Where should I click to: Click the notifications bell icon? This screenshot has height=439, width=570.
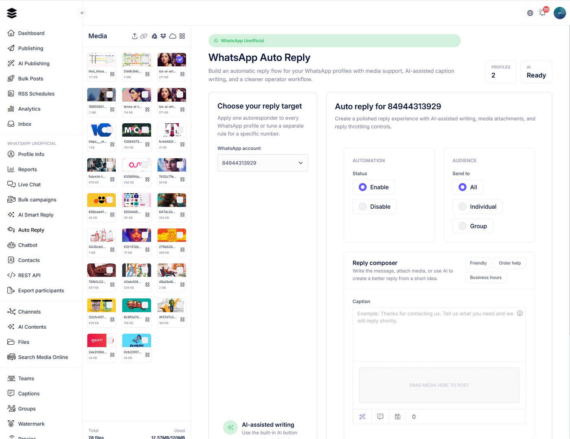(x=542, y=13)
